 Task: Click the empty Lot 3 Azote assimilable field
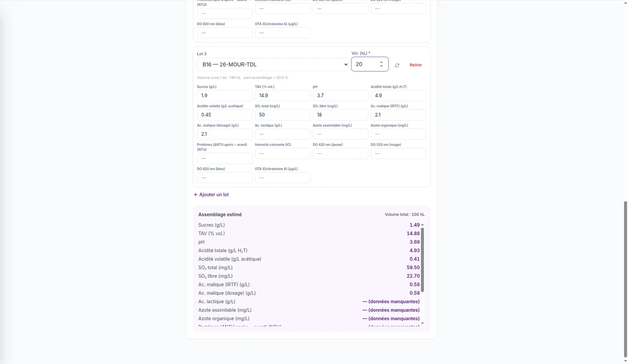pyautogui.click(x=340, y=134)
